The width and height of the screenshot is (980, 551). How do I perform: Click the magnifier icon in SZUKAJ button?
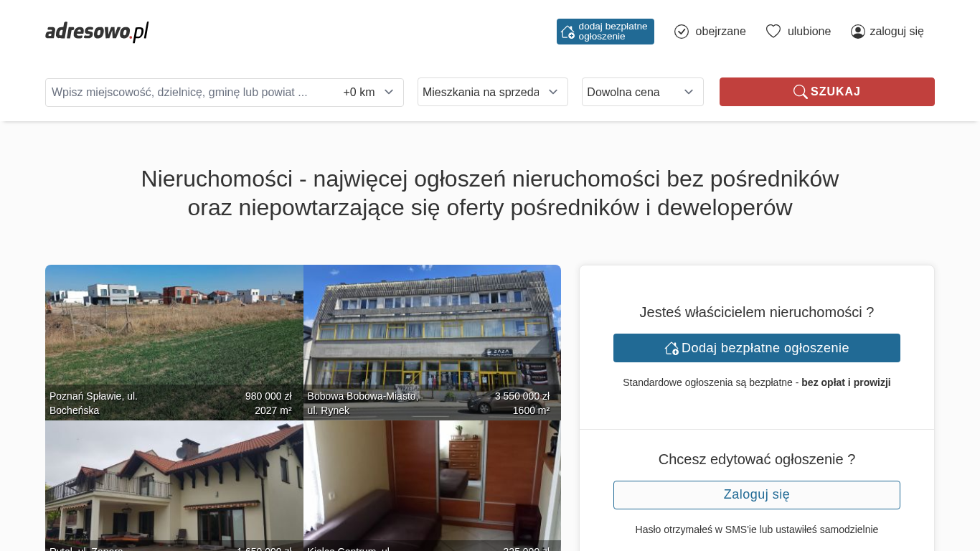pos(801,92)
